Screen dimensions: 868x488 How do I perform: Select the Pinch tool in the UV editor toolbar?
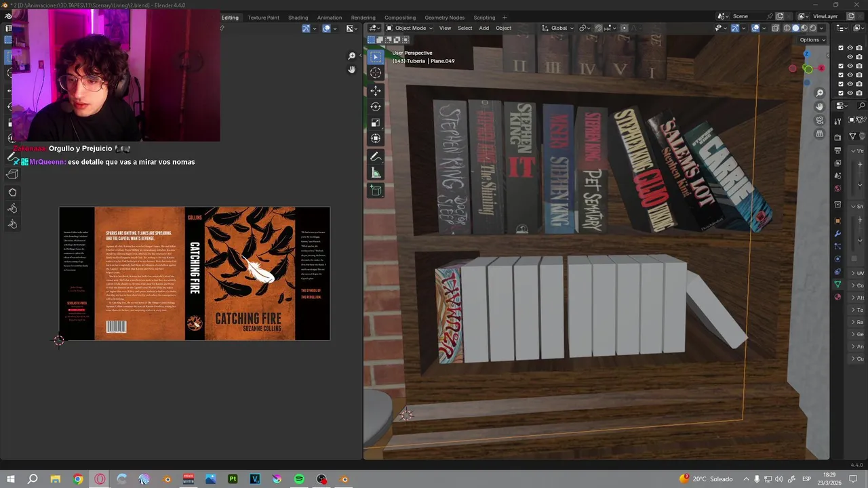(x=12, y=224)
